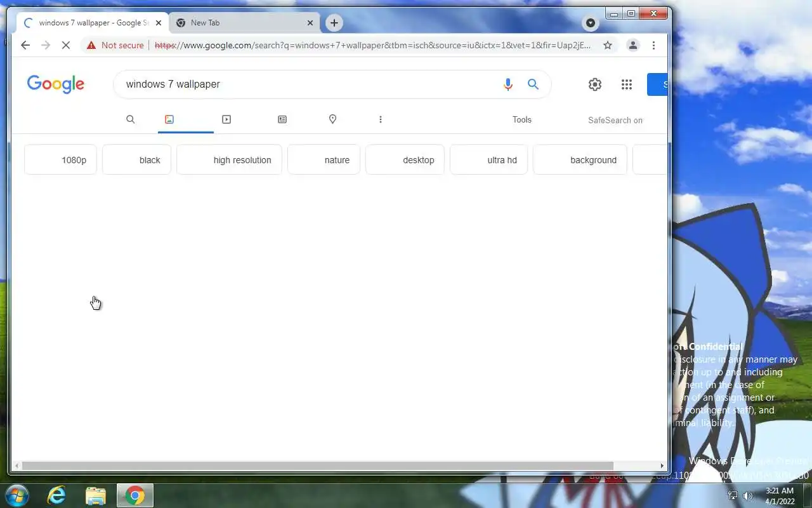Switch to the All results tab

coord(130,119)
